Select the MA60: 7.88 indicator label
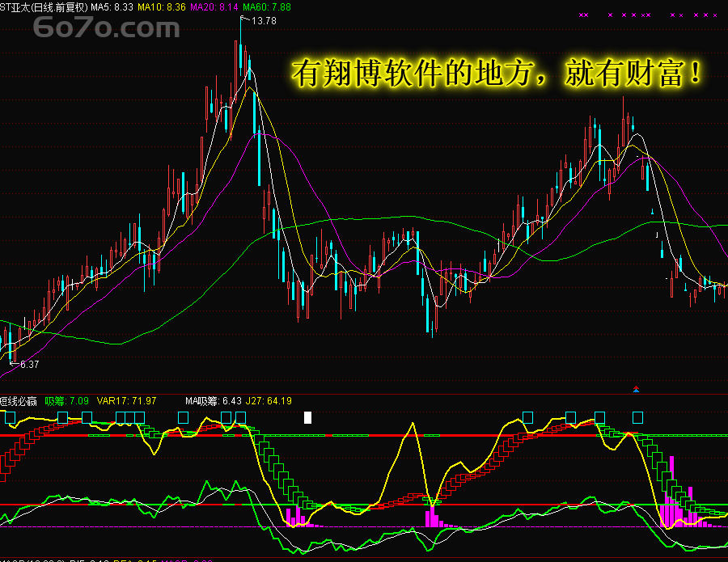 pos(267,7)
